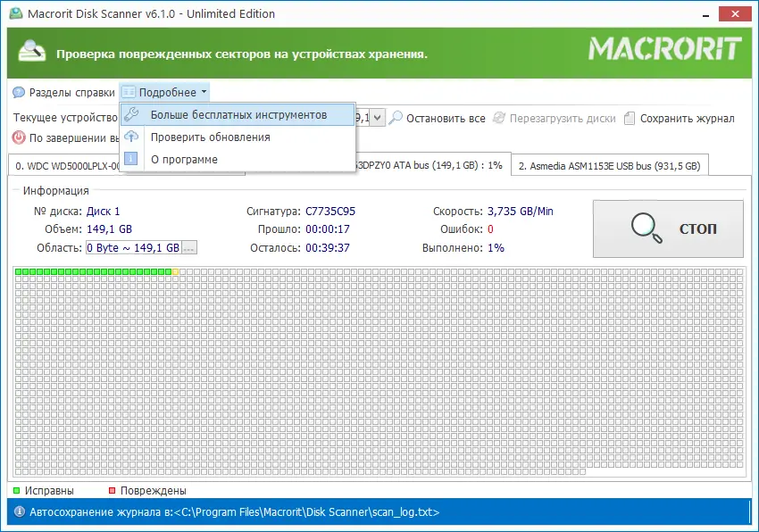Click the disk scanner banner icon
Image resolution: width=759 pixels, height=532 pixels.
click(31, 51)
